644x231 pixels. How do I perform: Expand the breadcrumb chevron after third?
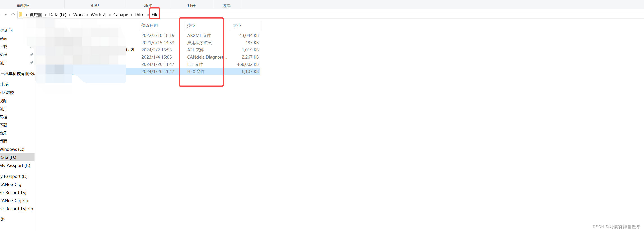pos(148,15)
